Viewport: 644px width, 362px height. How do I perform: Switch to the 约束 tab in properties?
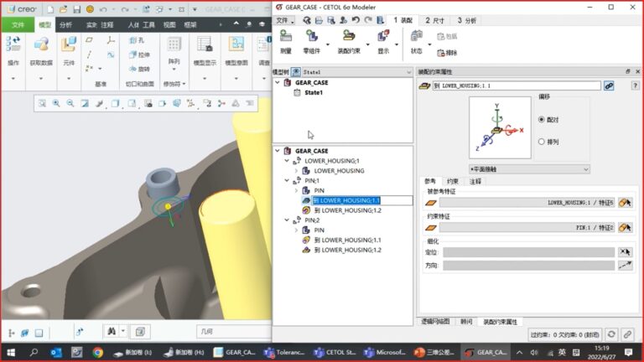(452, 181)
